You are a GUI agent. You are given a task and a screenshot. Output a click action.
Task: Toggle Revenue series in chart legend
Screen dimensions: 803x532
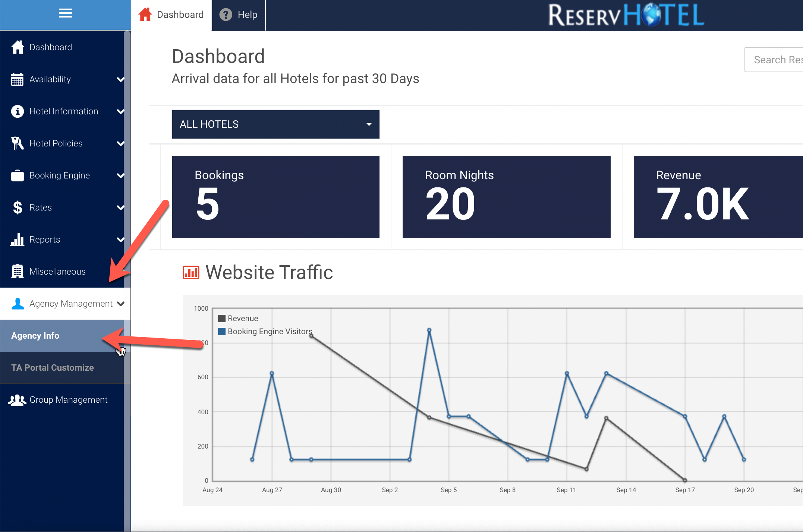coord(238,319)
